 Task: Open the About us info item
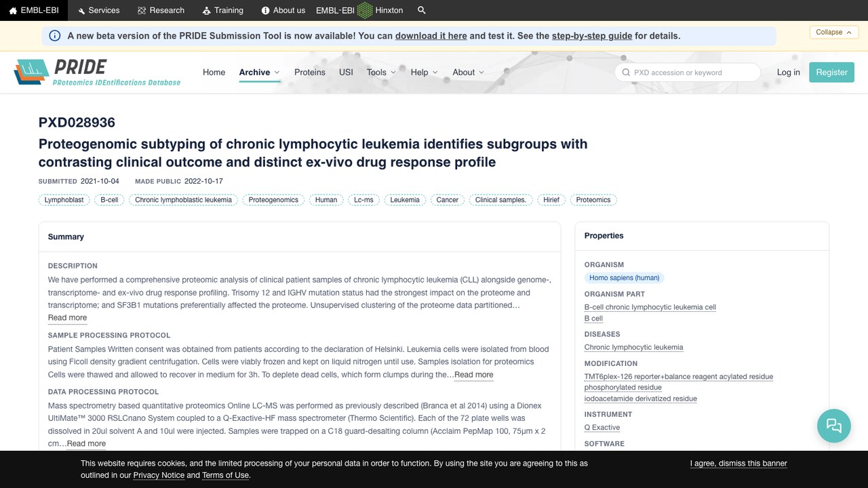click(x=283, y=10)
